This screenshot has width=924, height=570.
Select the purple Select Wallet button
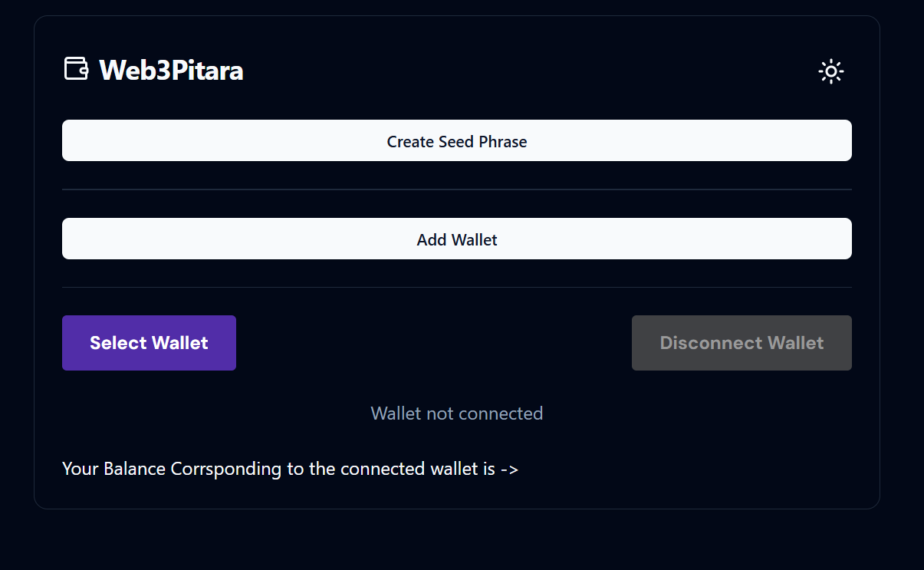click(x=149, y=343)
